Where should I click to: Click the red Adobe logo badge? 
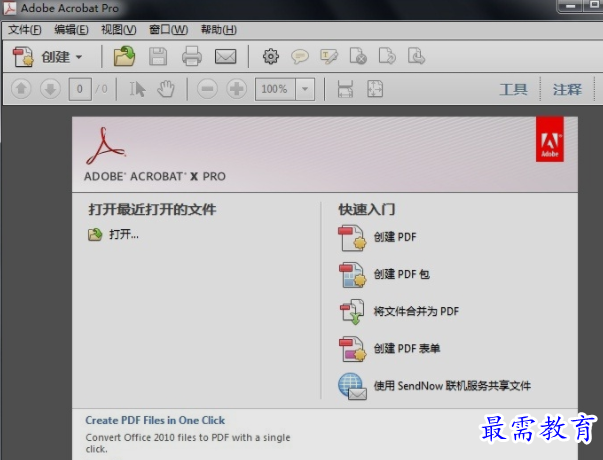[x=550, y=139]
